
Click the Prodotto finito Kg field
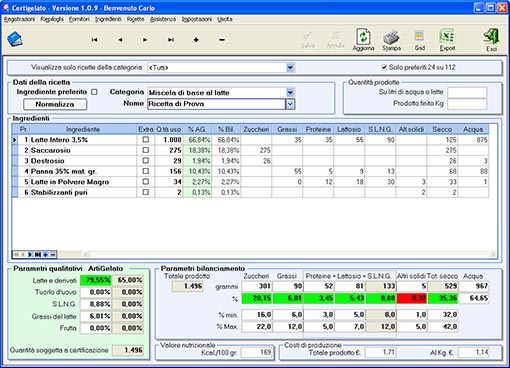[x=467, y=104]
